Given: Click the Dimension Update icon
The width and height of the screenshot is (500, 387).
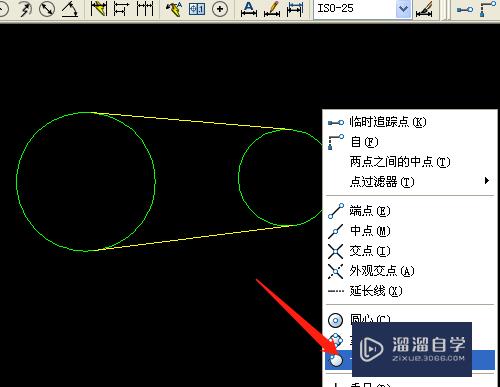Looking at the screenshot, I should coord(295,9).
